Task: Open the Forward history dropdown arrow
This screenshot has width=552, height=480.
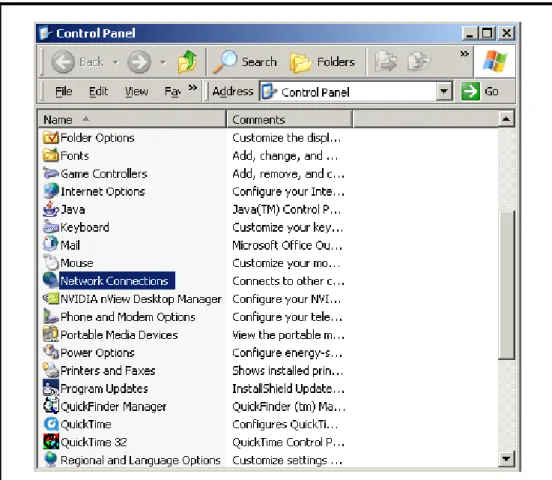Action: pos(163,63)
